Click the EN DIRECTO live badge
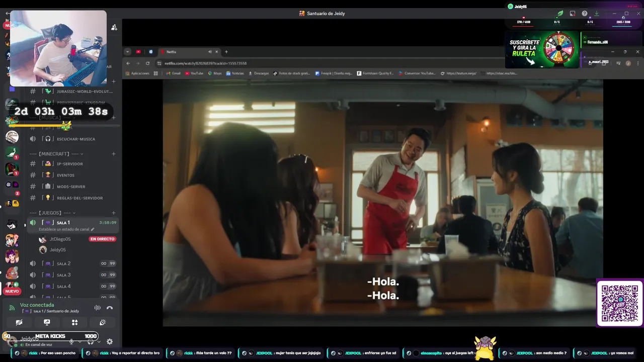The width and height of the screenshot is (644, 362). (x=103, y=239)
